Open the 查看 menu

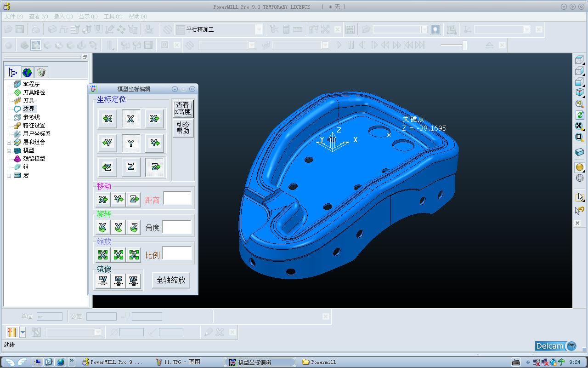point(39,17)
